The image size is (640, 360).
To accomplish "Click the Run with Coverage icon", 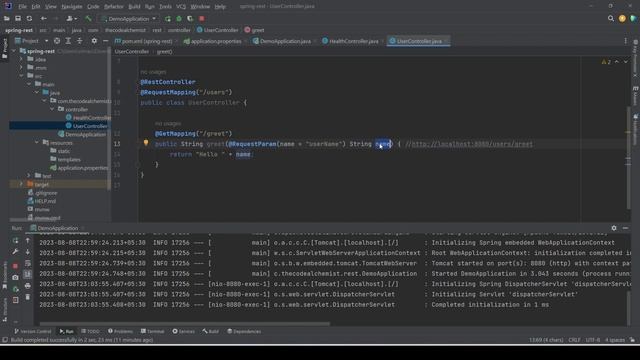I will [x=190, y=18].
